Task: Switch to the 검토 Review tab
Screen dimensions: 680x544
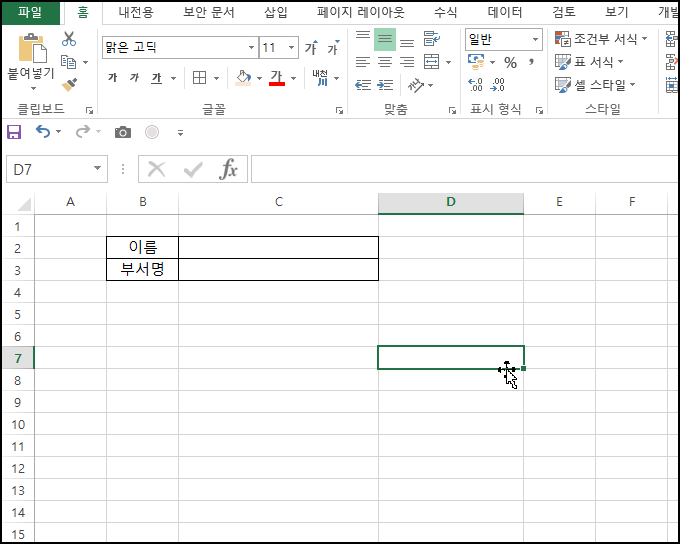Action: tap(564, 12)
